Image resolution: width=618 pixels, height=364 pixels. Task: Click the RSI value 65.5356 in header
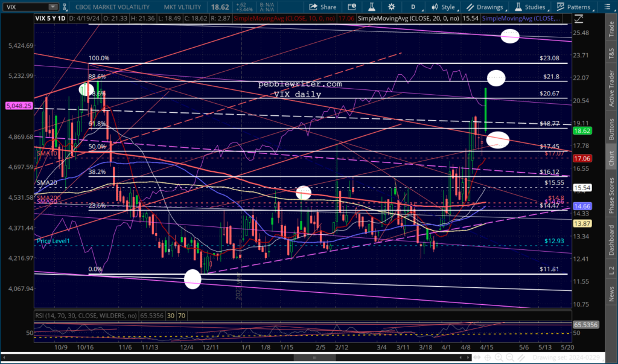[x=151, y=316]
